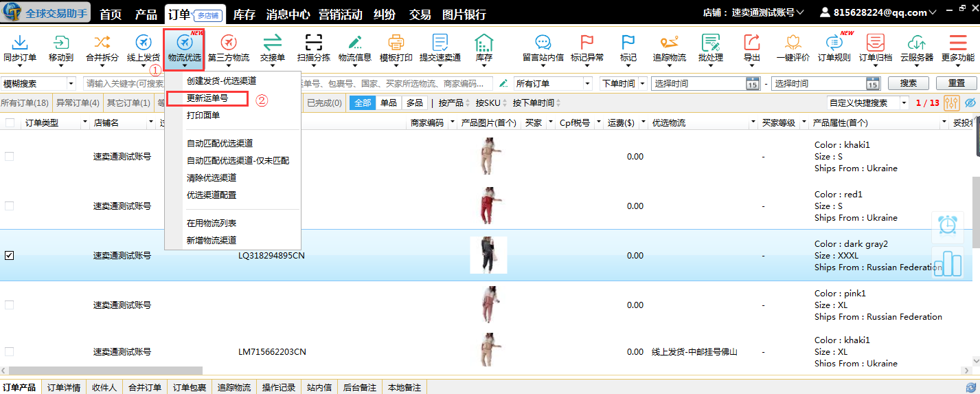
Task: Check the LM715662203CN order row checkbox
Action: [x=10, y=352]
